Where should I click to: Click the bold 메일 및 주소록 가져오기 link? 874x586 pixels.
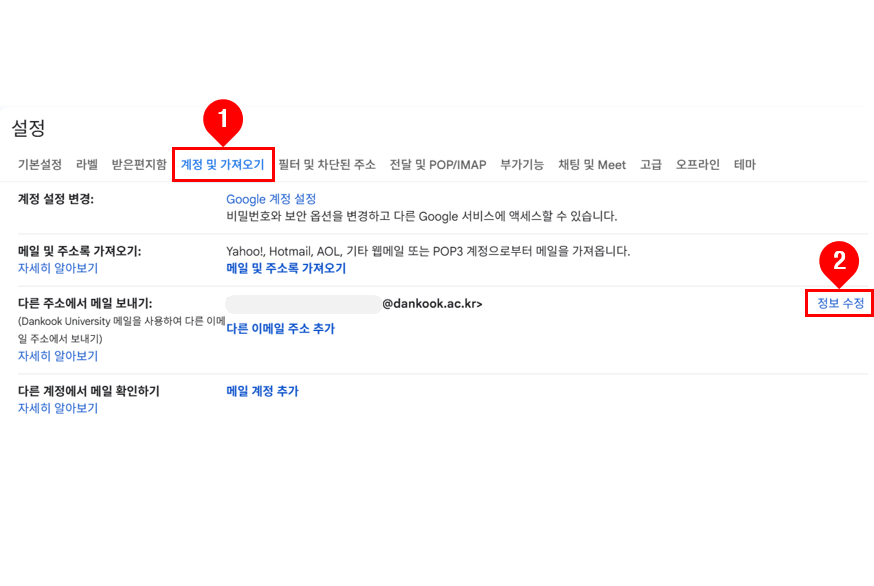286,269
